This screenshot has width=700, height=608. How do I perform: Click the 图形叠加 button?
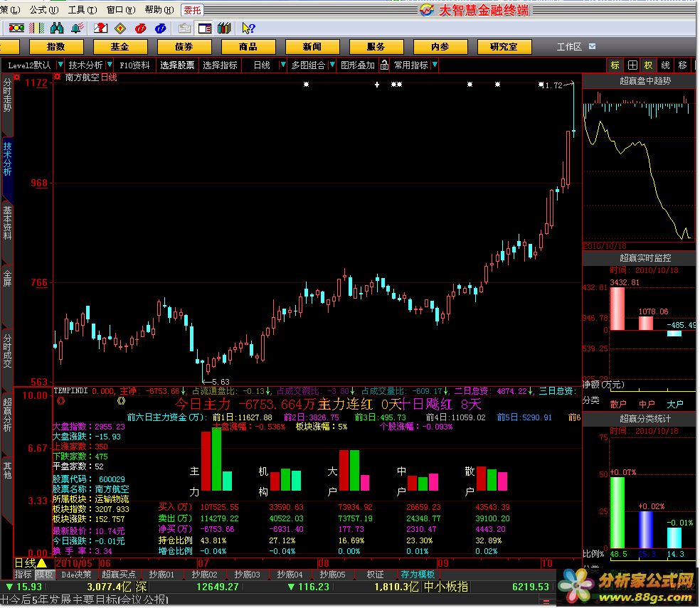tap(358, 65)
